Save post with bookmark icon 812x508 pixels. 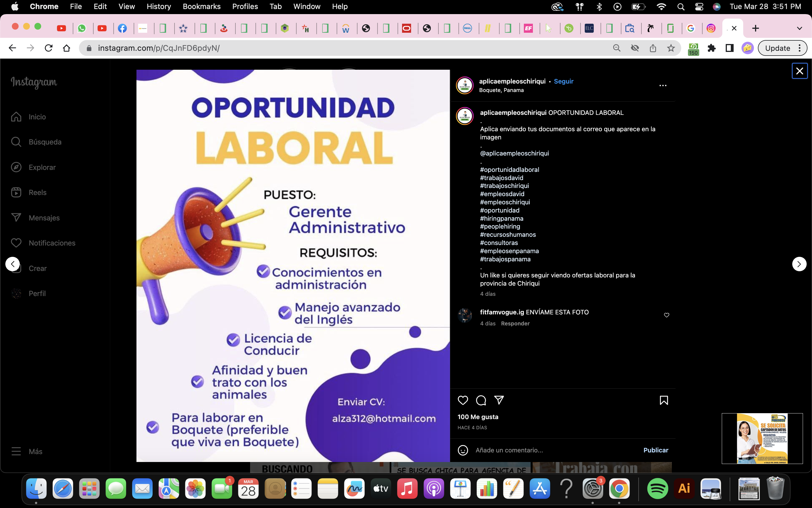[664, 400]
